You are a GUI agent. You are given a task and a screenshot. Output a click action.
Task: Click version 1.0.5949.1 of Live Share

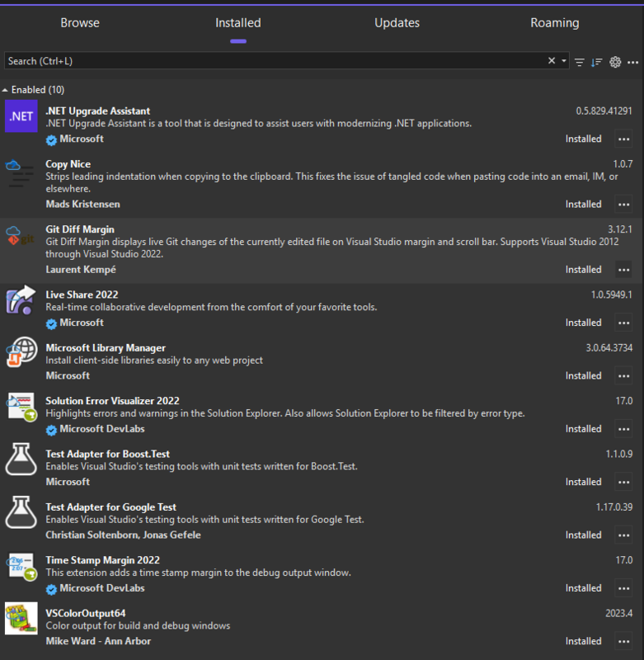(x=611, y=295)
